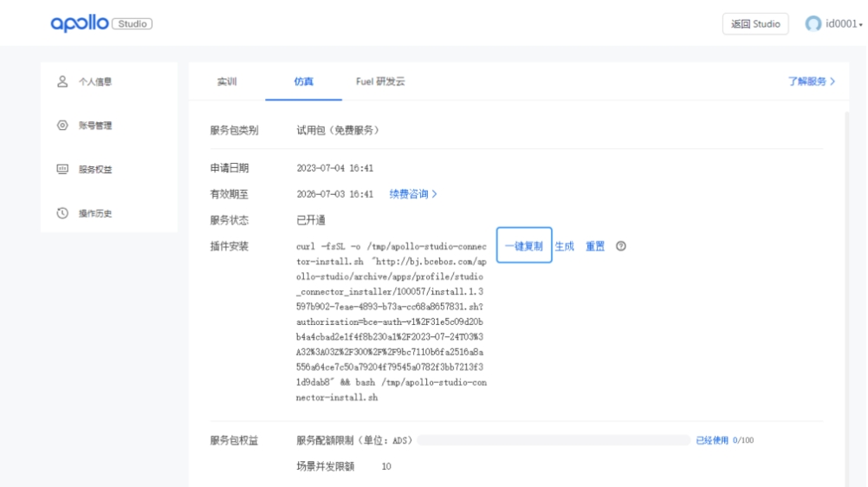Click the 账号管理 gear icon

tap(62, 125)
